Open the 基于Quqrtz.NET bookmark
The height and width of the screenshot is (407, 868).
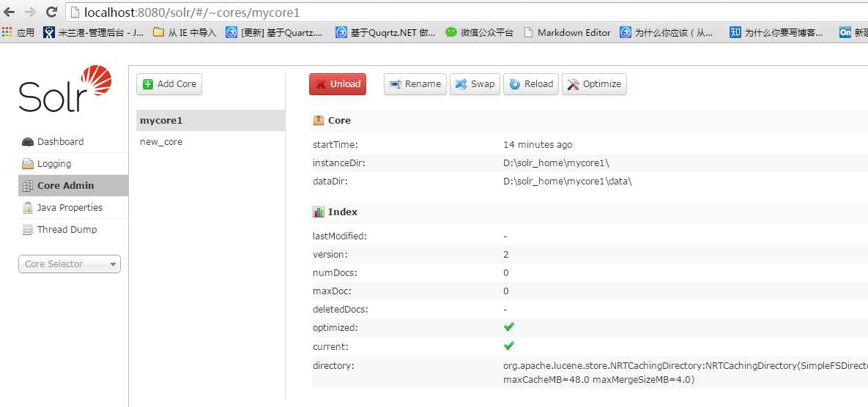(386, 33)
